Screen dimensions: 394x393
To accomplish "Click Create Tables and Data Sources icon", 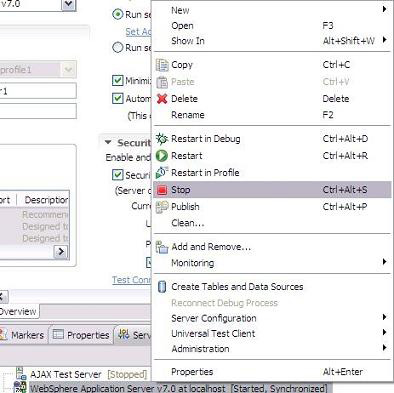I will point(162,287).
